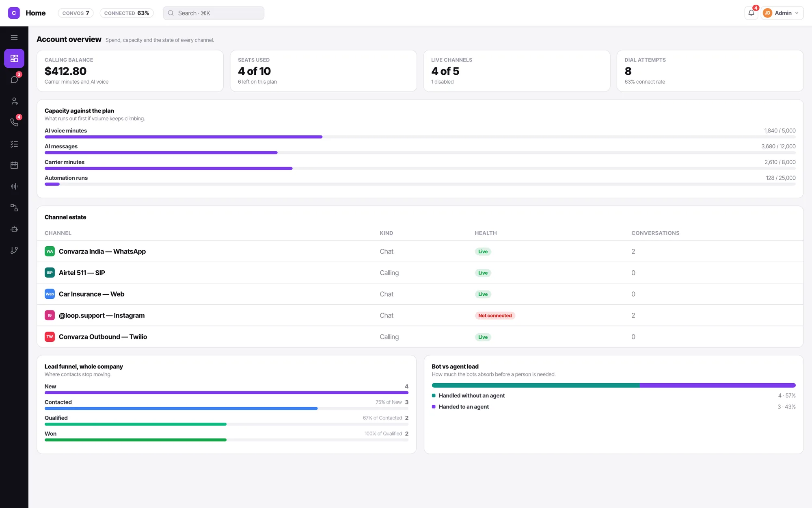The image size is (812, 508).
Task: Click the CONNECTED 63% pill
Action: pyautogui.click(x=127, y=13)
